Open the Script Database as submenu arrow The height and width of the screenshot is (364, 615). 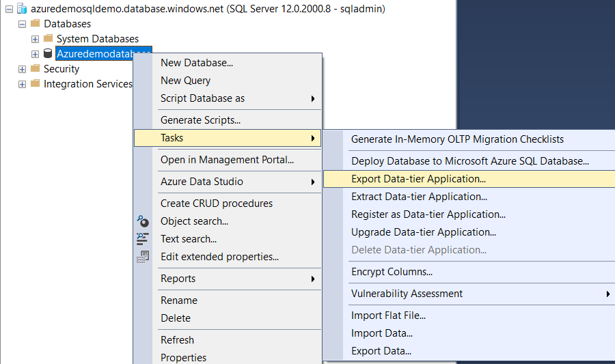point(312,99)
